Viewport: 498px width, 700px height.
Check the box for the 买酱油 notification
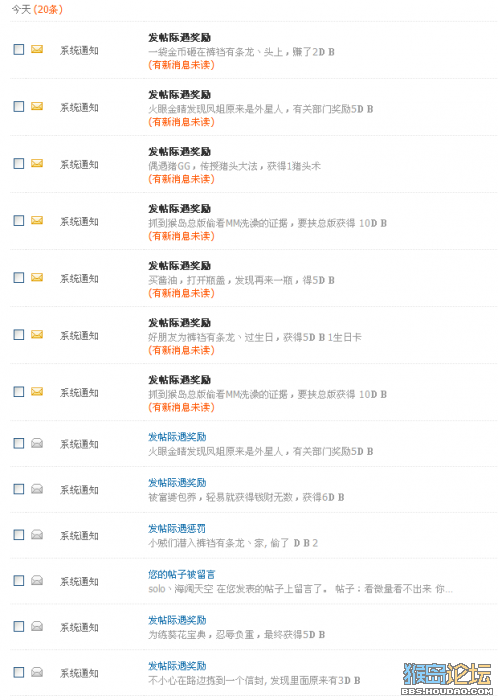pos(19,278)
